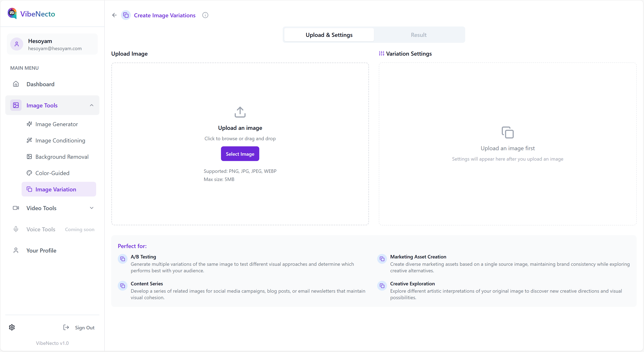Click the VibeNecto robot logo
This screenshot has height=352, width=644.
(x=12, y=13)
